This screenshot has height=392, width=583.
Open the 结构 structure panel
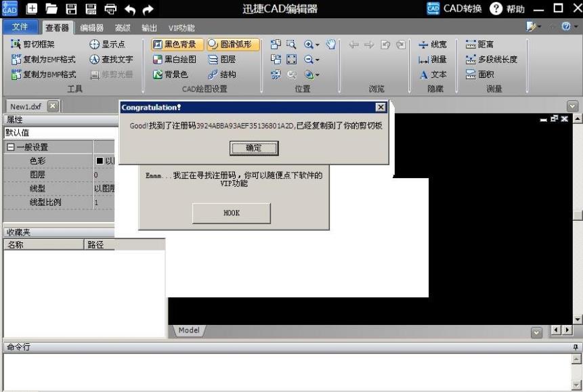coord(222,74)
